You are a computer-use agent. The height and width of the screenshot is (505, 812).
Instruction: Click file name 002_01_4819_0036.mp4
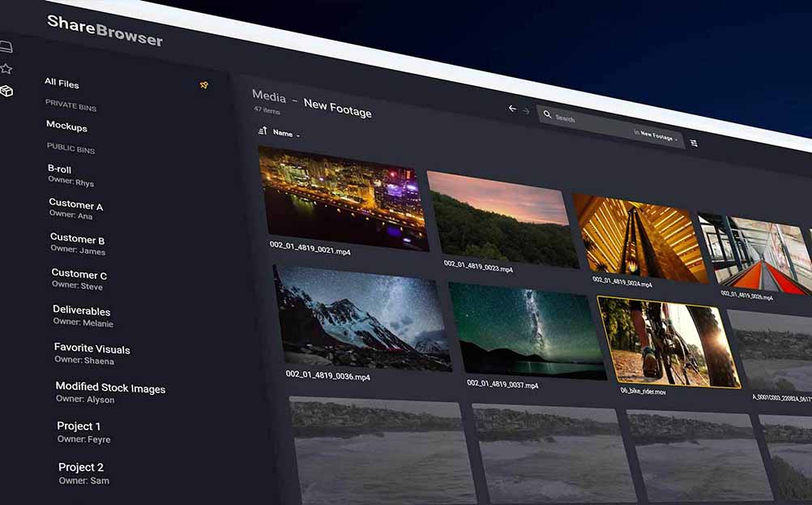[x=328, y=375]
